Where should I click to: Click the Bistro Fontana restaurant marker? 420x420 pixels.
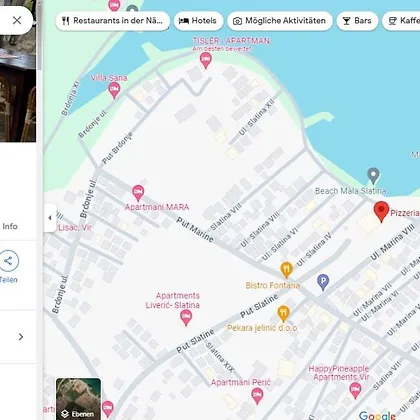pos(286,270)
